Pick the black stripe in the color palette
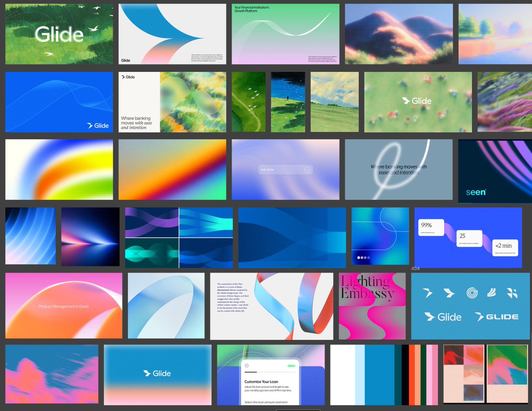This screenshot has width=532, height=411. [x=405, y=375]
